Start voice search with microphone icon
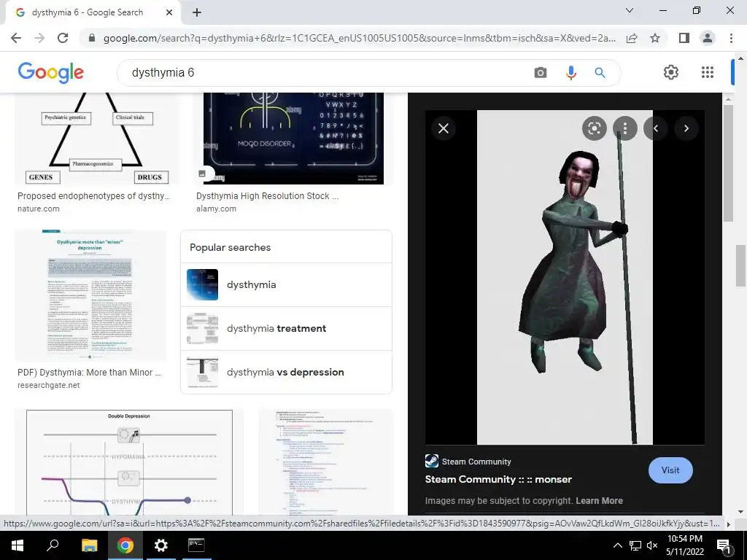This screenshot has width=747, height=560. tap(570, 73)
